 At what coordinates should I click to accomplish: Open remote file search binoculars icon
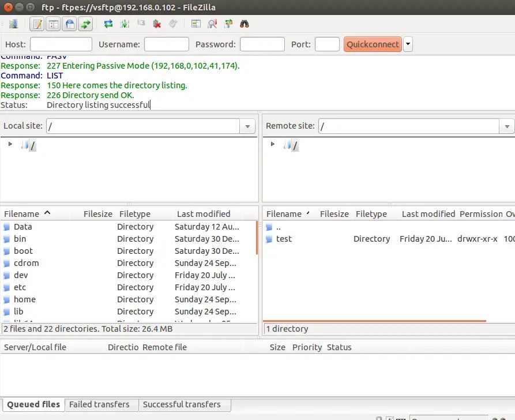point(245,24)
